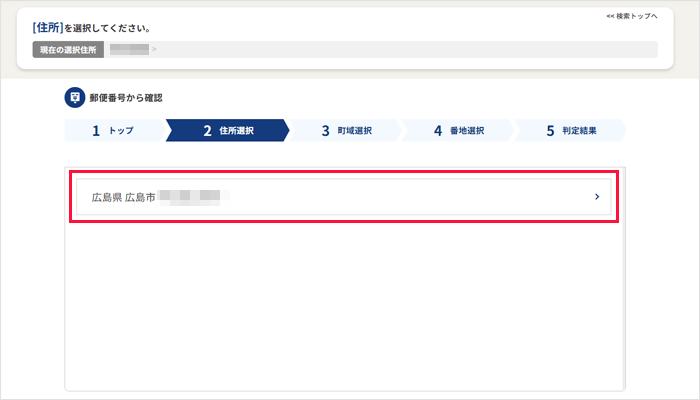Viewport: 700px width, 400px height.
Task: Click the blue [住所] text in the instruction
Action: [x=48, y=28]
